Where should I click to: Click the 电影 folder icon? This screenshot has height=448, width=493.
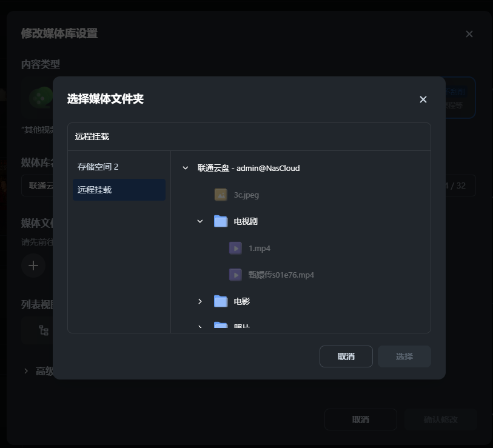(x=221, y=301)
